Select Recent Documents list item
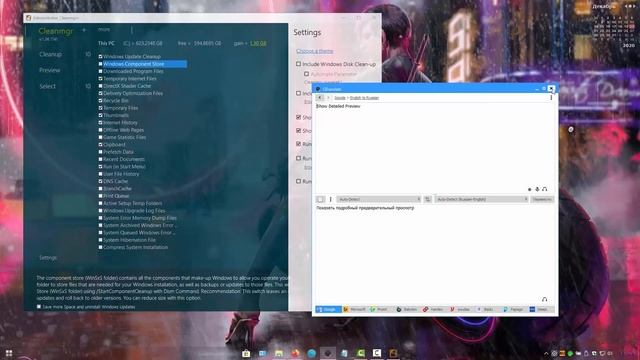The height and width of the screenshot is (360, 640). pos(124,159)
